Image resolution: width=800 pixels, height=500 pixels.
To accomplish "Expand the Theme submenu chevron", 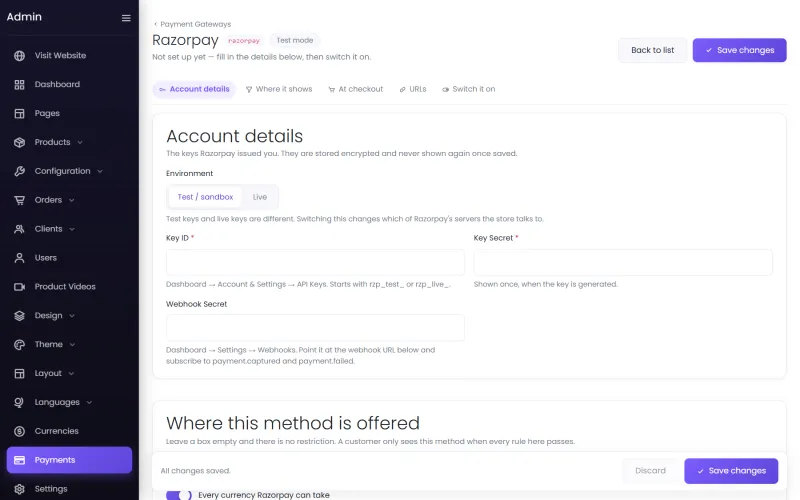I will 72,345.
